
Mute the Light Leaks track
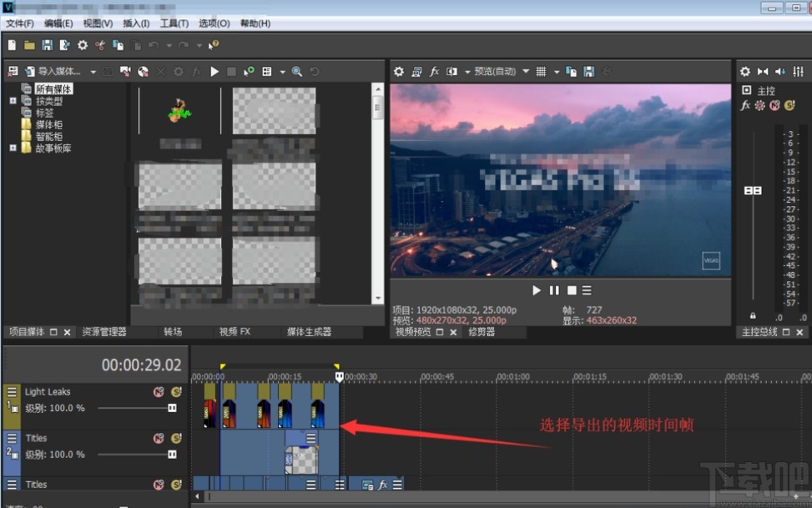tap(159, 391)
